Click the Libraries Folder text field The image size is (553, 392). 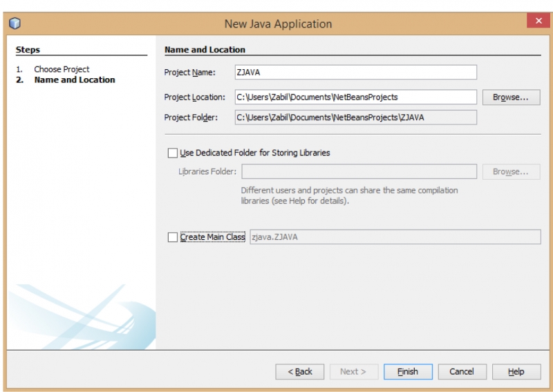point(359,171)
